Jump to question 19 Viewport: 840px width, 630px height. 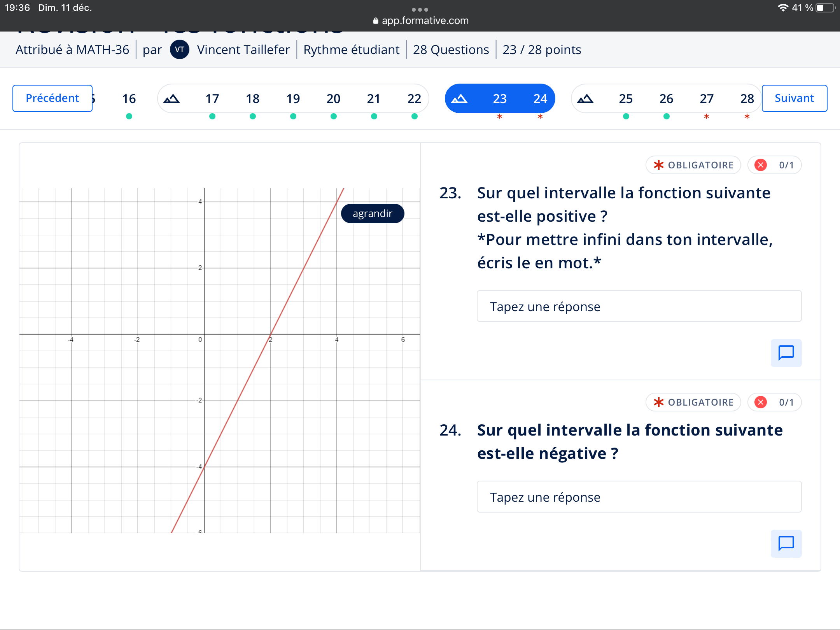click(x=293, y=99)
